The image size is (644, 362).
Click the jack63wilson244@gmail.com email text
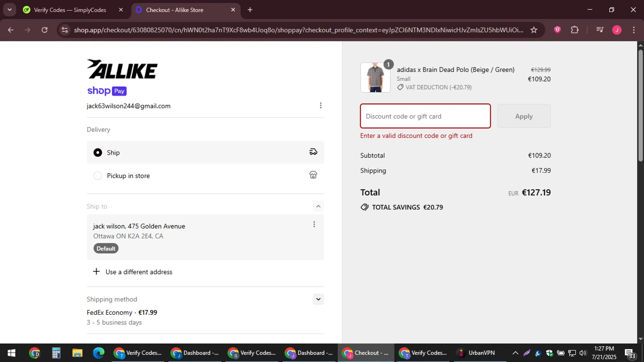[x=129, y=106]
